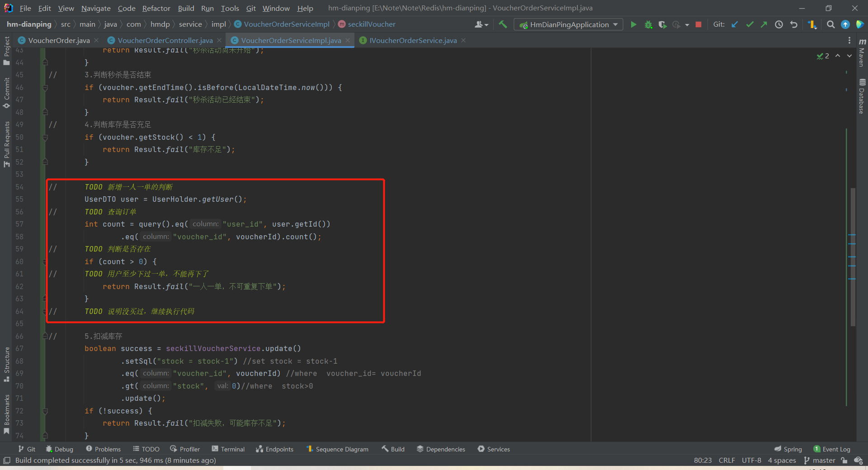Open the Git menu

tap(251, 8)
